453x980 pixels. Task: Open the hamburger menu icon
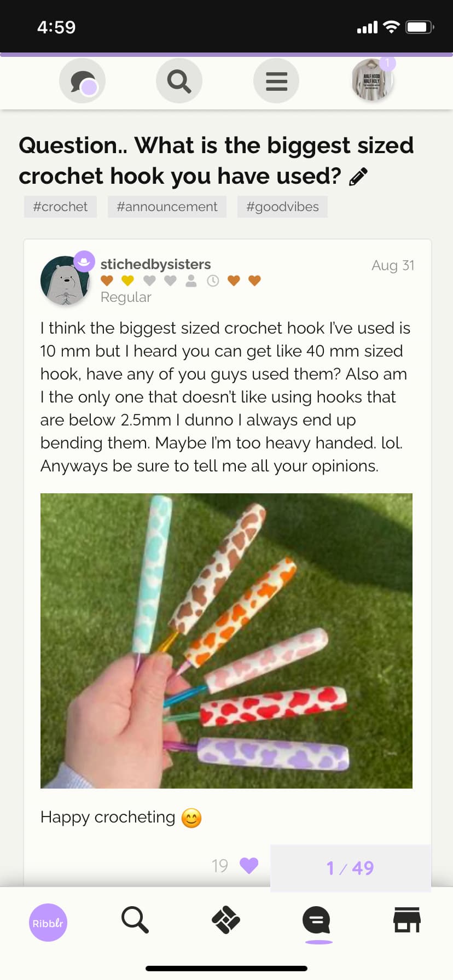point(276,81)
